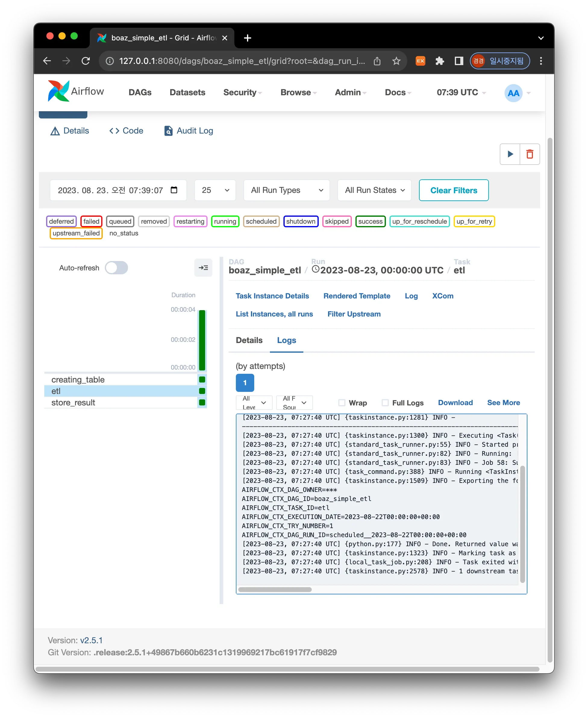Open the All Run States dropdown
Image resolution: width=588 pixels, height=718 pixels.
click(x=374, y=190)
